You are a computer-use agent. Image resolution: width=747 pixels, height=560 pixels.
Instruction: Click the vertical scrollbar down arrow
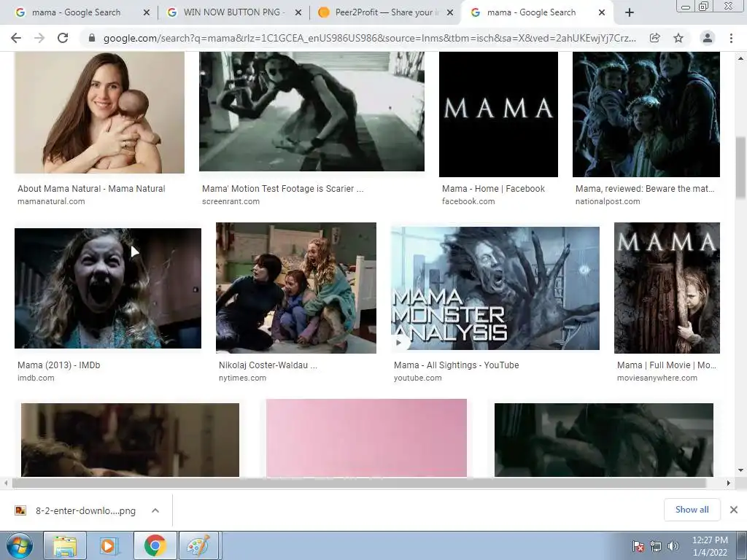[x=741, y=470]
